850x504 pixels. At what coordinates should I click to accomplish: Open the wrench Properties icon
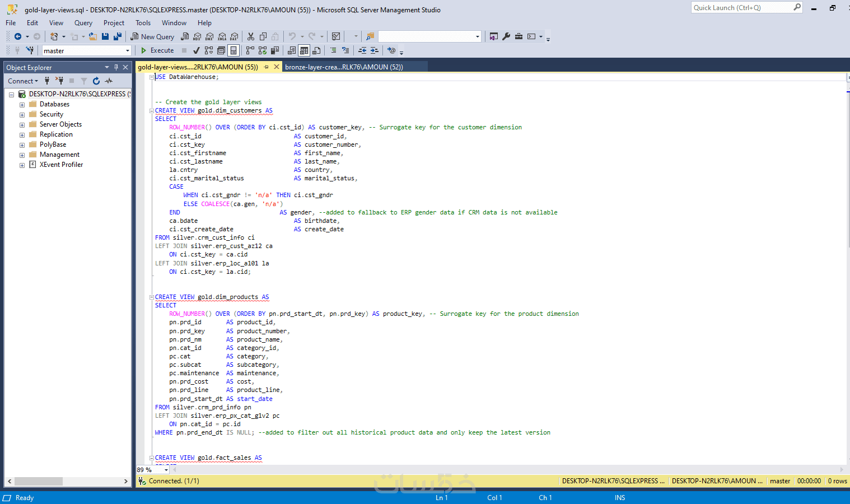[x=506, y=36]
